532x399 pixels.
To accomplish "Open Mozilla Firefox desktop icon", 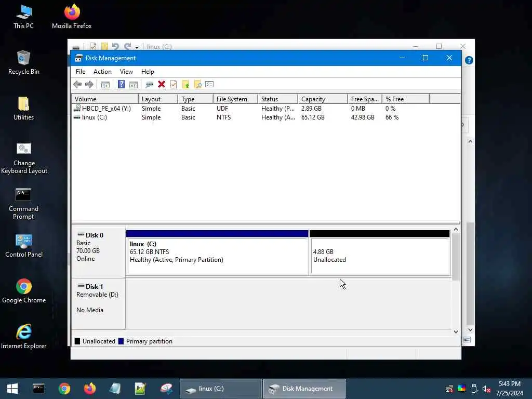I will pyautogui.click(x=72, y=17).
